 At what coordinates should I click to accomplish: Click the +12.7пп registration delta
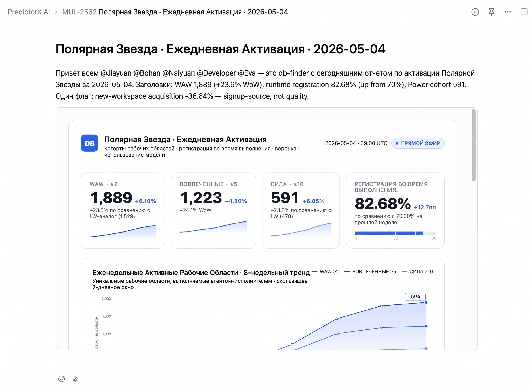[x=425, y=207]
